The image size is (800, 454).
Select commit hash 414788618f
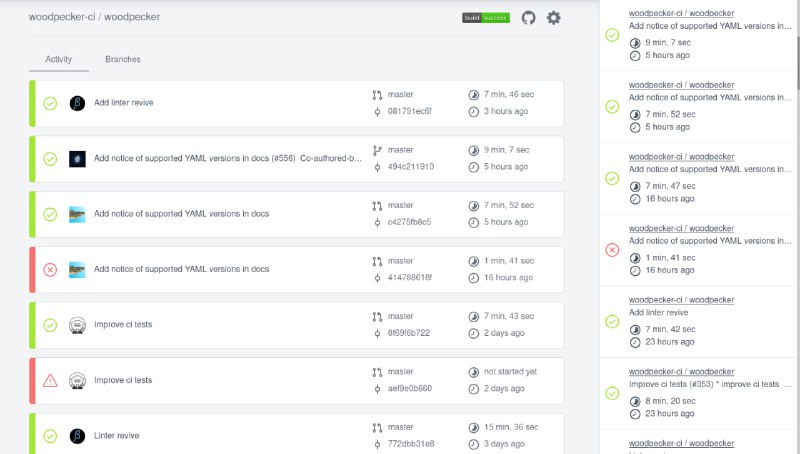[410, 278]
